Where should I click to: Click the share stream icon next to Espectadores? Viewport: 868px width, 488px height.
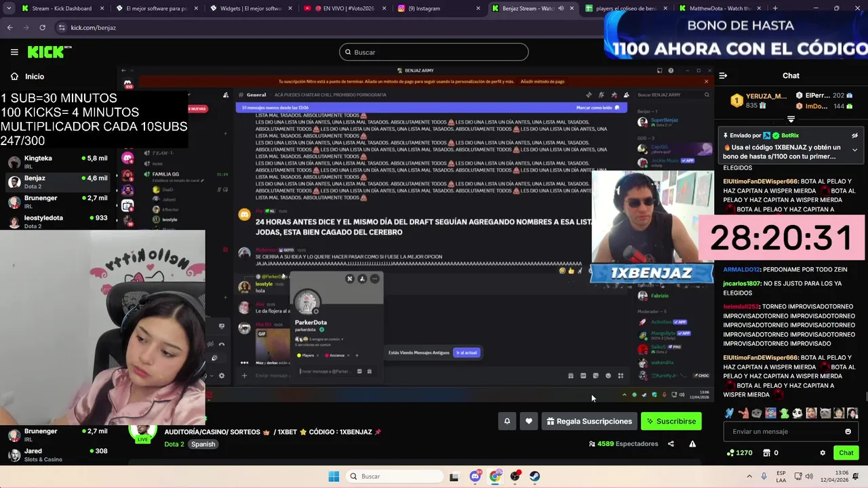(671, 444)
